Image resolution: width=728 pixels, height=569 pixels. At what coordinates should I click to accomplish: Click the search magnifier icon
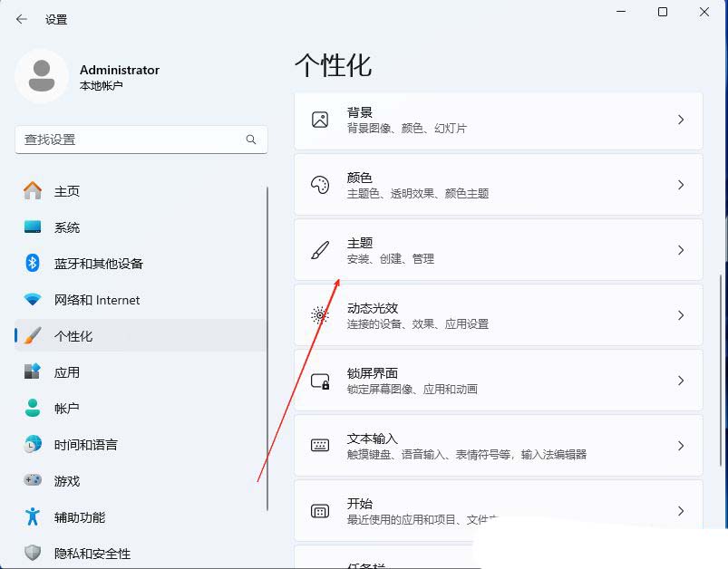tap(251, 140)
